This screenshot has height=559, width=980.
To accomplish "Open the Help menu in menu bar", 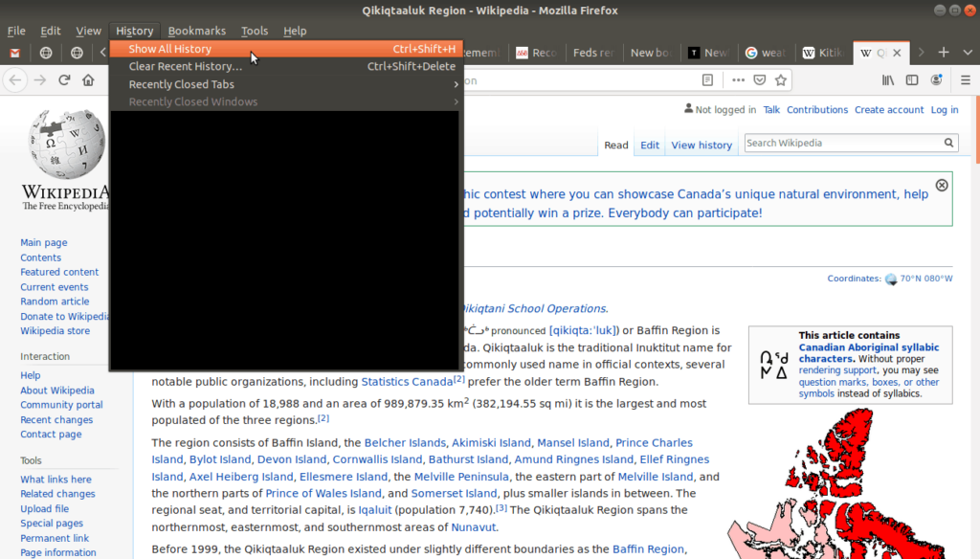I will (295, 31).
